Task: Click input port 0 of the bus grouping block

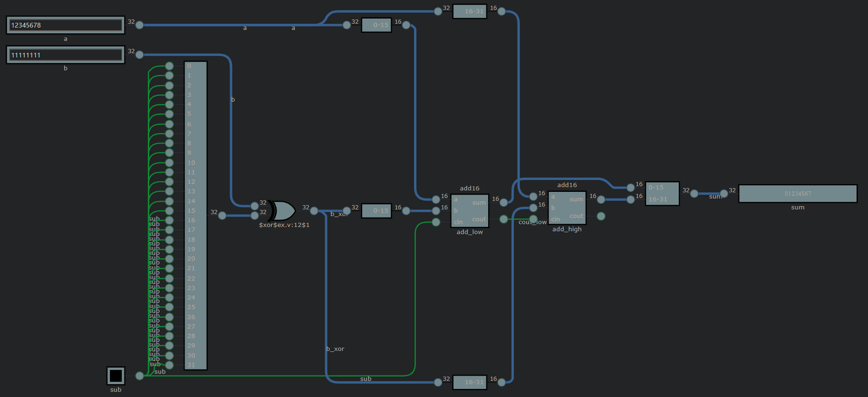Action: point(169,66)
